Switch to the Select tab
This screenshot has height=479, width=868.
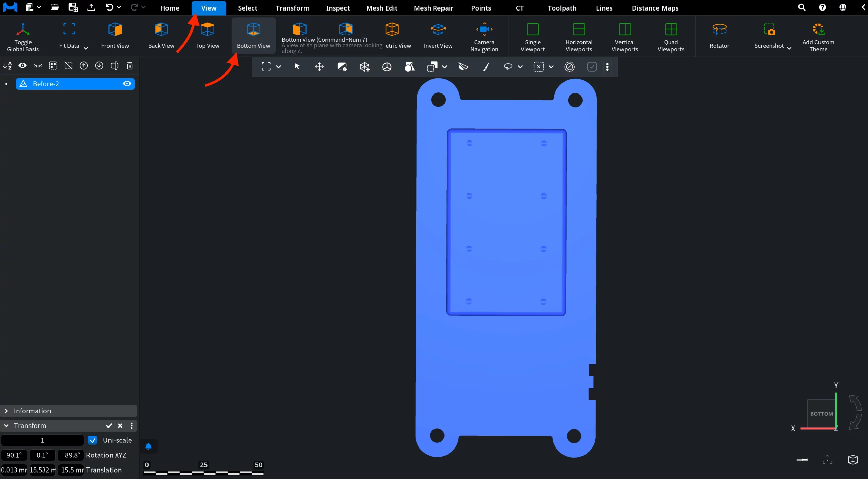pos(248,8)
